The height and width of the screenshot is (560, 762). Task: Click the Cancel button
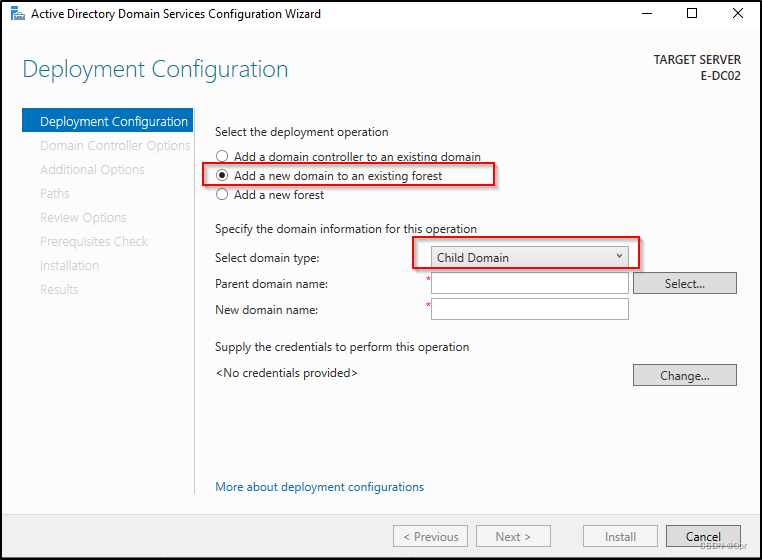coord(703,536)
